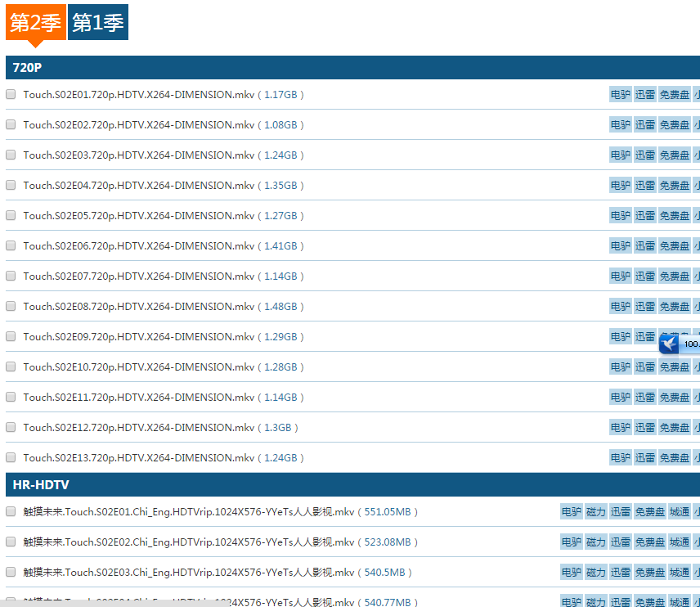Open the Touch.S02E08.720p.HDTV mkv file link

[x=139, y=307]
